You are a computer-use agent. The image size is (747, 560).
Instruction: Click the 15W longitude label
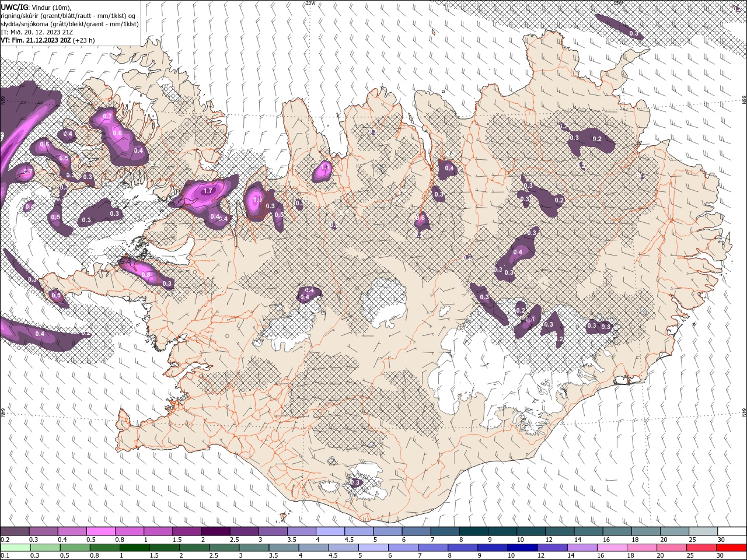click(618, 3)
